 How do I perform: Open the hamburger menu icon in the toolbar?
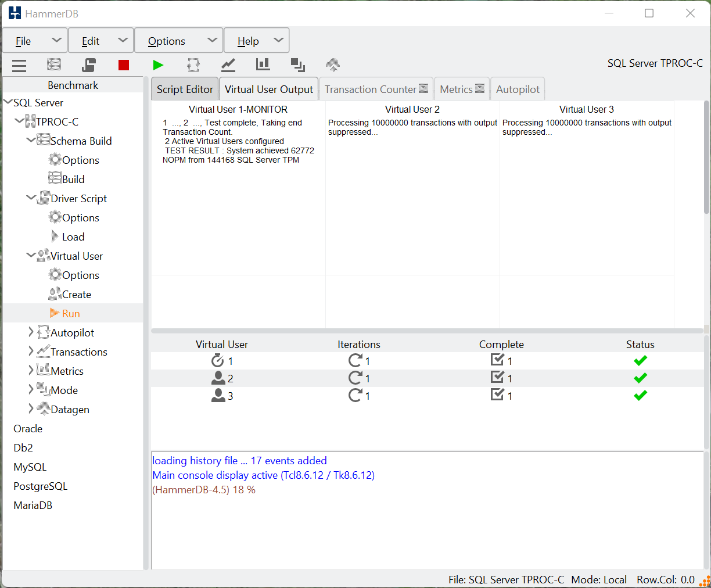point(19,65)
